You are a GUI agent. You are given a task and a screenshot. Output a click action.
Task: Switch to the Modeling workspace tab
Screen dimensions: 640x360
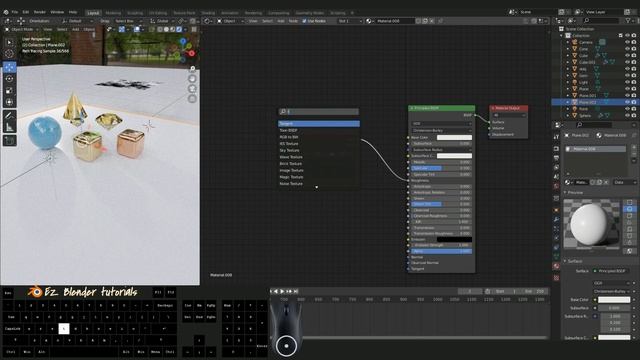113,13
